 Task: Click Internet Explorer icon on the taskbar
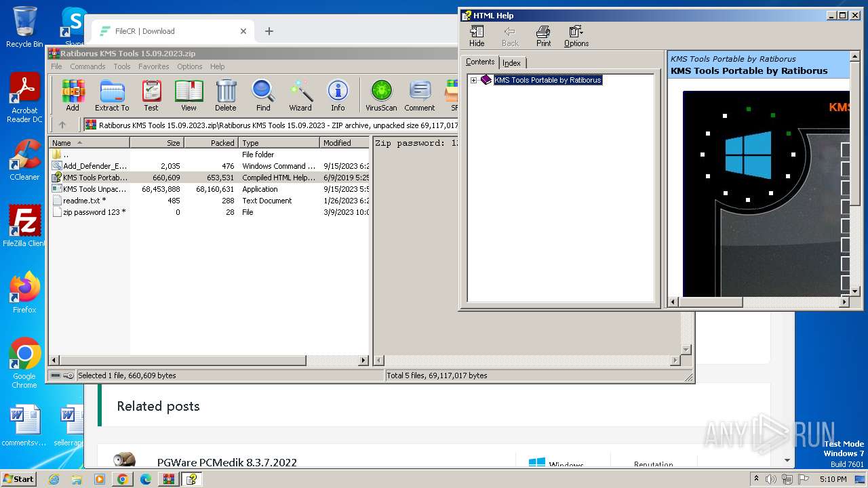click(x=54, y=479)
